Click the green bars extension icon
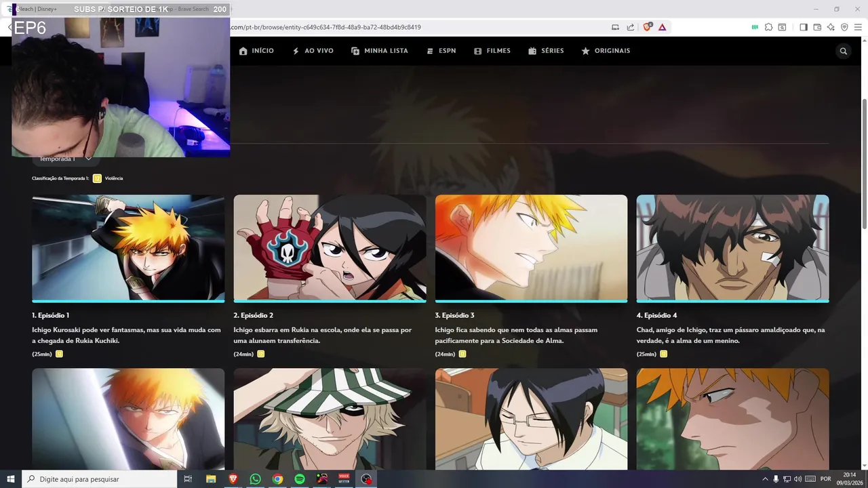868x488 pixels. click(755, 27)
